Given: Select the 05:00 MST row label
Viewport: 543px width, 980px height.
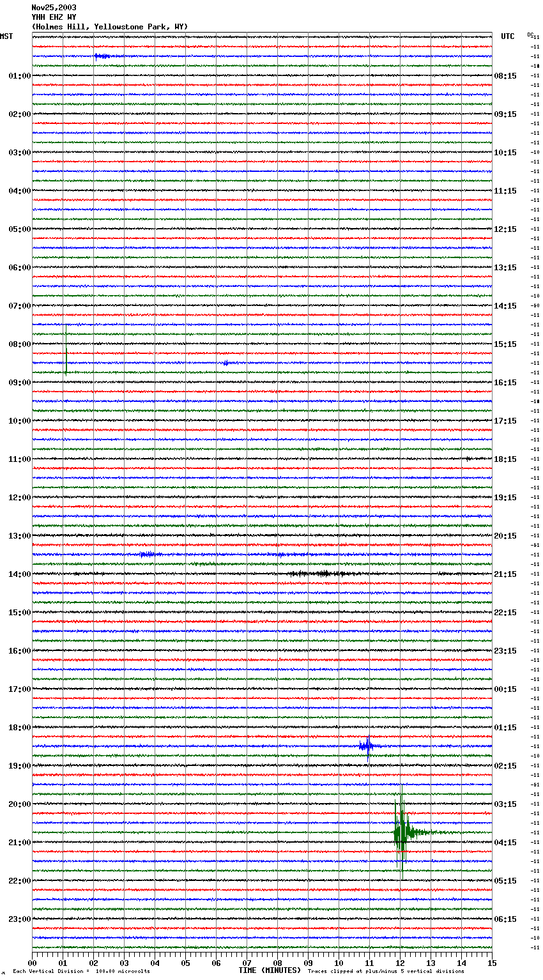Looking at the screenshot, I should click(20, 229).
